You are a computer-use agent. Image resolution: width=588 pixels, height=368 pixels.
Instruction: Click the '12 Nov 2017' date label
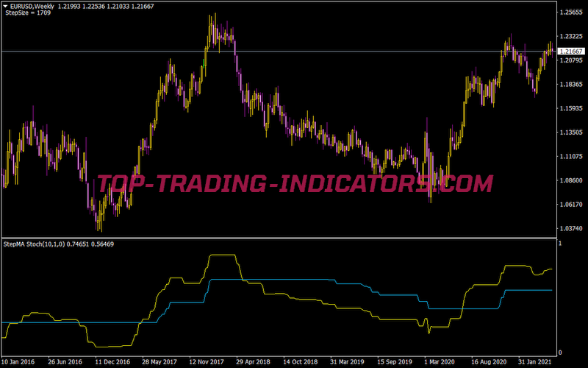[x=207, y=362]
